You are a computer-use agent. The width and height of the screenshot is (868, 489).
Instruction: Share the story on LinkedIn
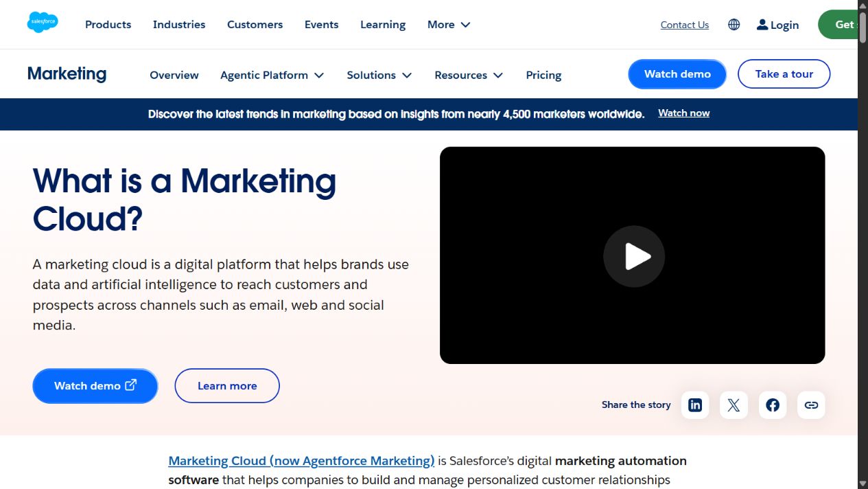pos(695,405)
